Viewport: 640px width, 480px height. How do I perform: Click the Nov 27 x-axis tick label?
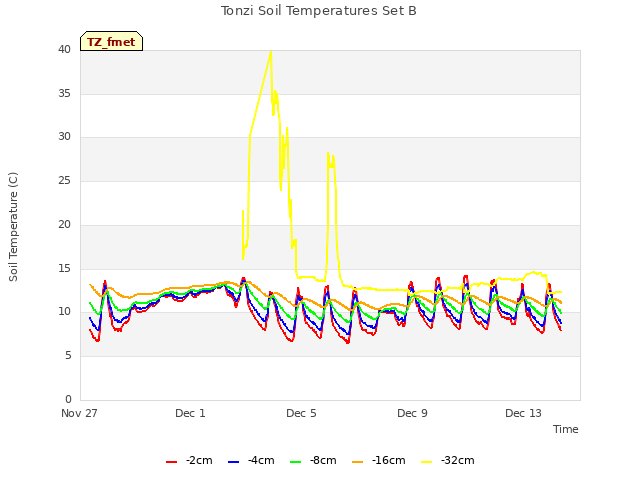point(79,413)
